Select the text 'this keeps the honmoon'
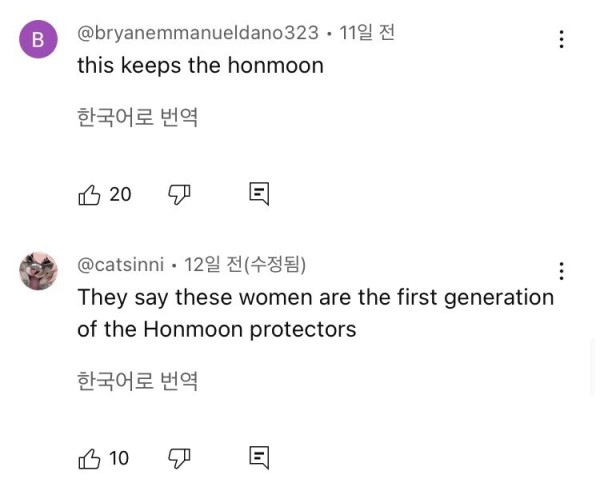This screenshot has height=483, width=600. [201, 65]
